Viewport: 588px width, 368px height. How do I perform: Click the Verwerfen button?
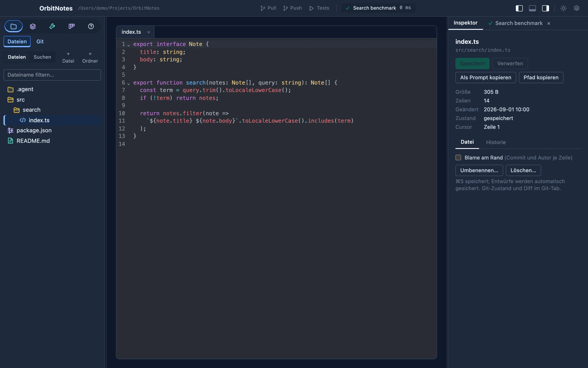tap(510, 64)
